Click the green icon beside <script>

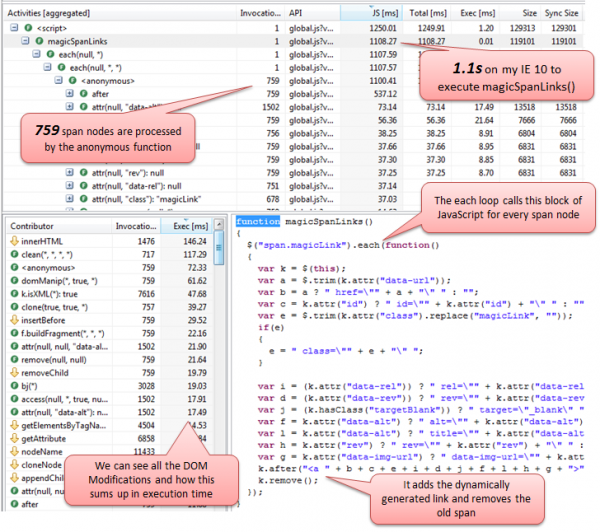click(28, 28)
